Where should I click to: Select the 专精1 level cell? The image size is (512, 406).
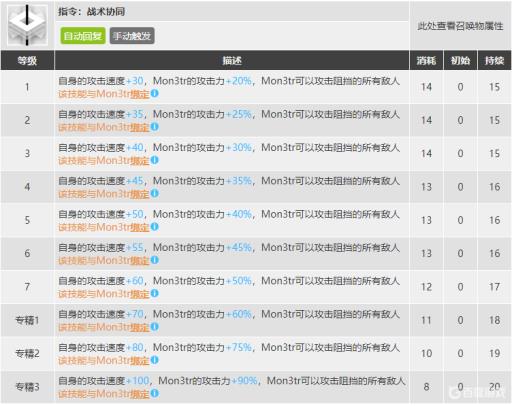tap(27, 320)
